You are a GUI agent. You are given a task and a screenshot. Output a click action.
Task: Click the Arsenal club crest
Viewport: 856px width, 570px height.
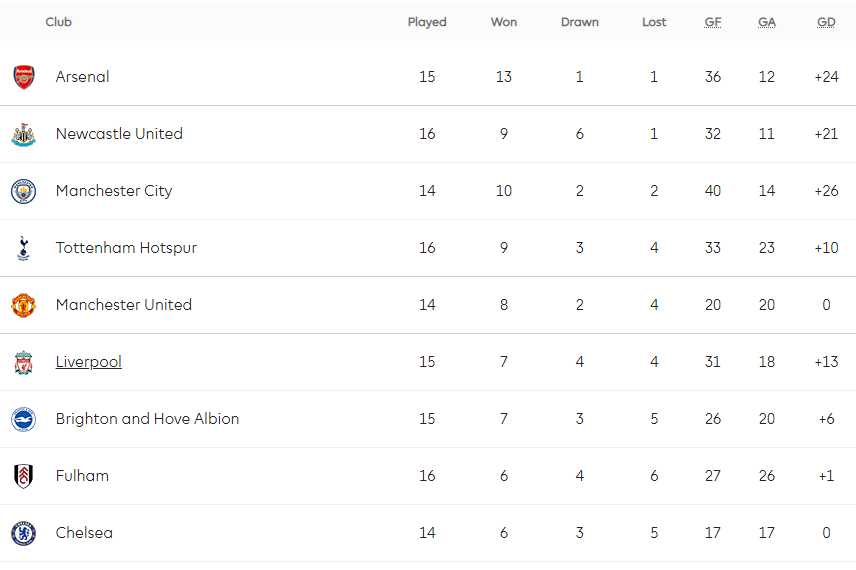click(23, 77)
